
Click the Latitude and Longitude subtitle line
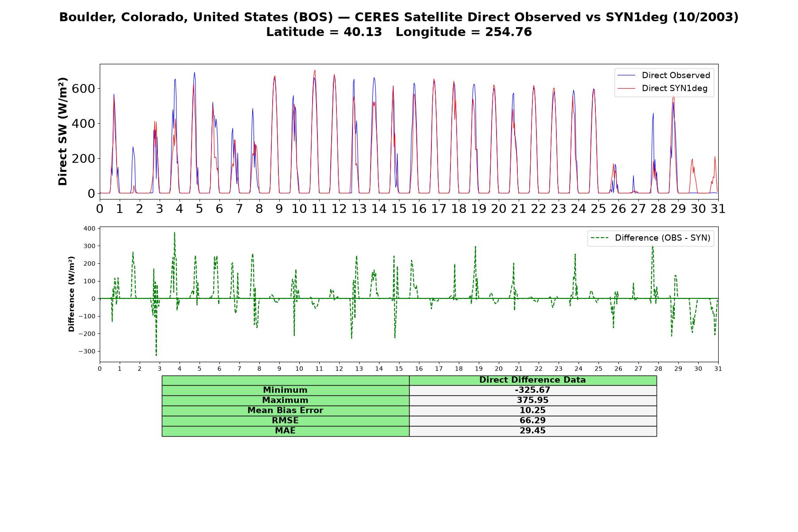(x=399, y=32)
